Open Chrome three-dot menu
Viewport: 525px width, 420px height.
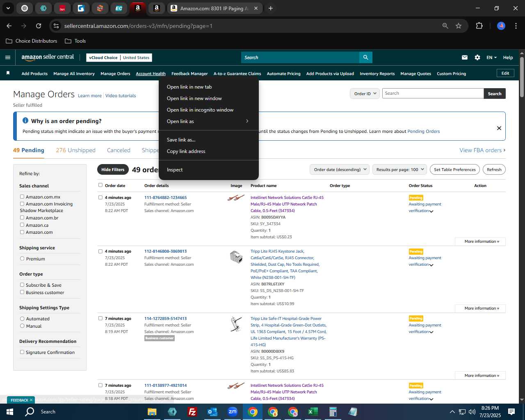coord(515,26)
